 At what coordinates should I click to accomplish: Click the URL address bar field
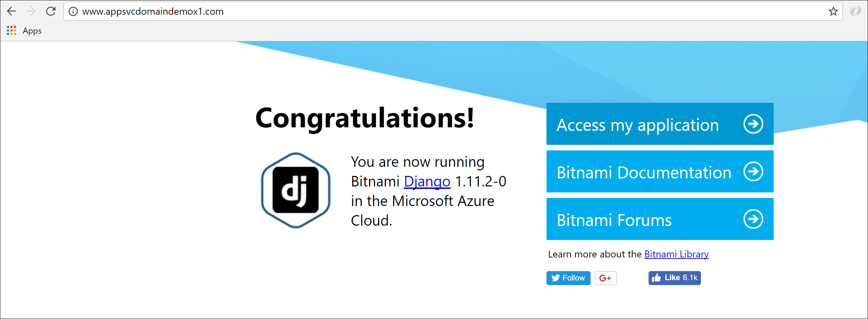419,12
